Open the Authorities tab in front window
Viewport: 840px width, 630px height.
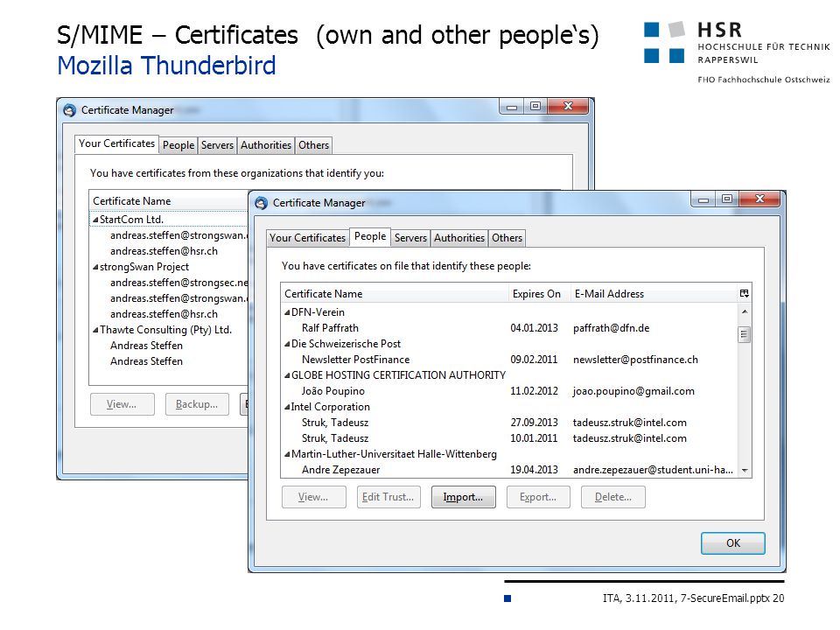[x=459, y=238]
